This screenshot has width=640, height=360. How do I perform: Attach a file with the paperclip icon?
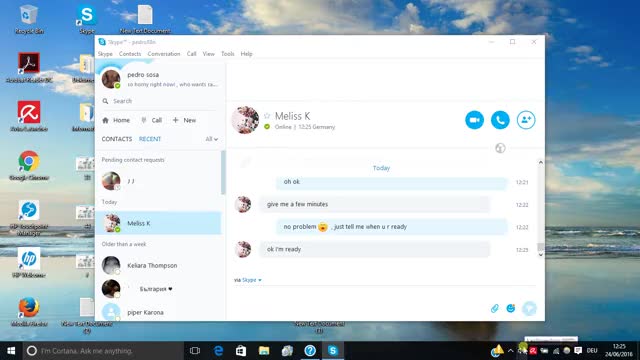pos(494,308)
